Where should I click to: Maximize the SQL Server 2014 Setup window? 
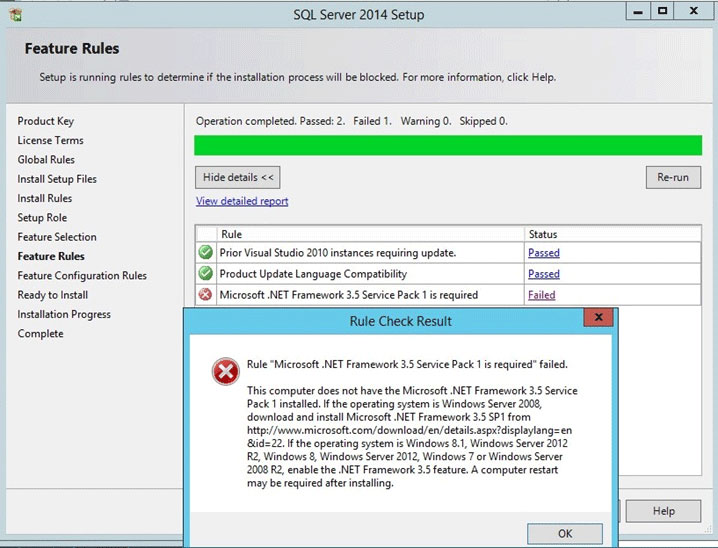(x=662, y=11)
